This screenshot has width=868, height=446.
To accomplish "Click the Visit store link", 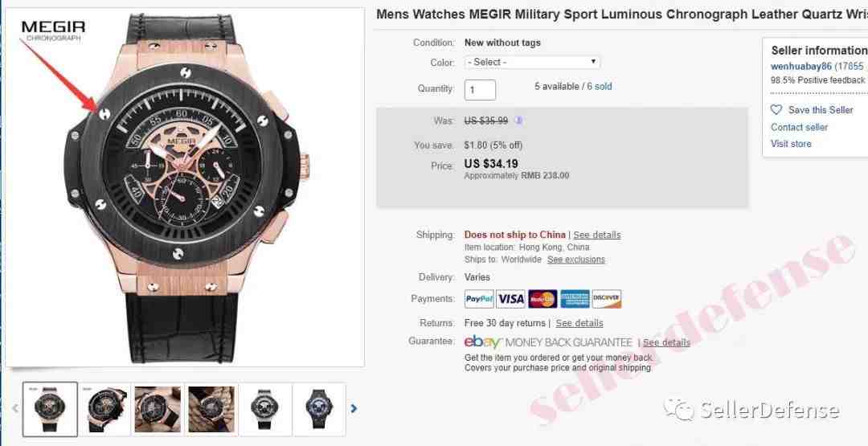I will click(791, 144).
